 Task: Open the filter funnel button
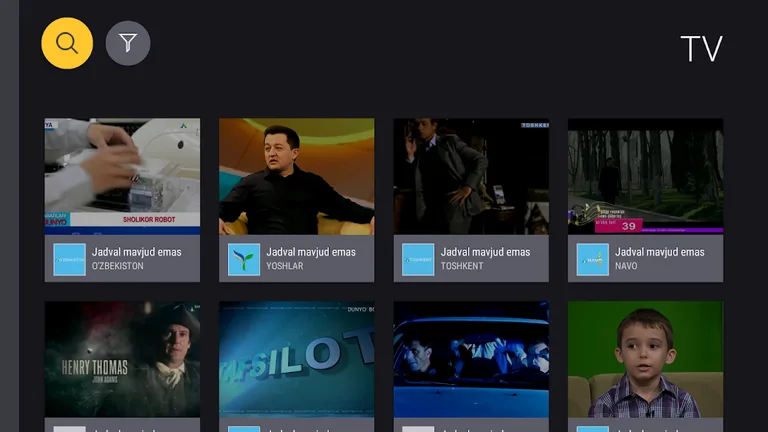coord(128,43)
